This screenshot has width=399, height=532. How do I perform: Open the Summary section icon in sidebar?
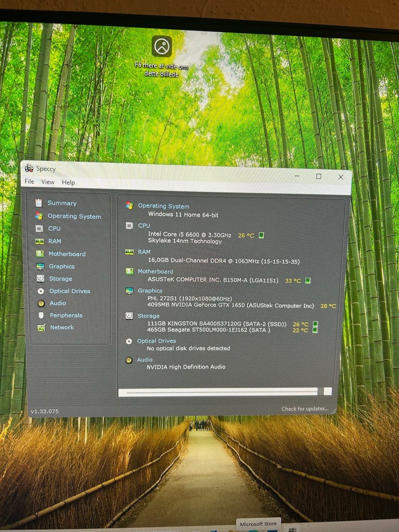click(39, 203)
